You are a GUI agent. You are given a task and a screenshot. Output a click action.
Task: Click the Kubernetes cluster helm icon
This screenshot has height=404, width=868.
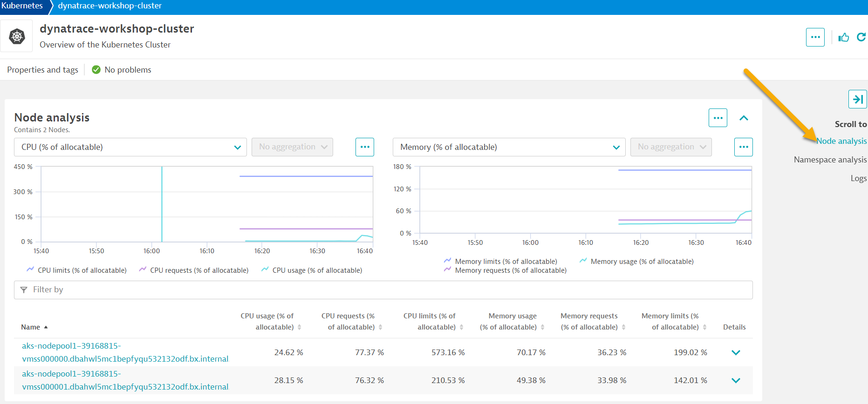(x=17, y=36)
